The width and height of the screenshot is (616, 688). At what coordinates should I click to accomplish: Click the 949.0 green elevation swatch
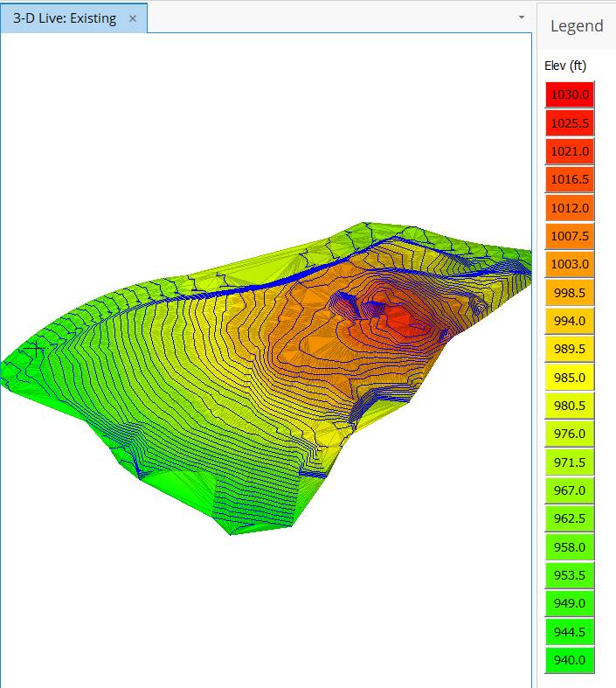[569, 603]
